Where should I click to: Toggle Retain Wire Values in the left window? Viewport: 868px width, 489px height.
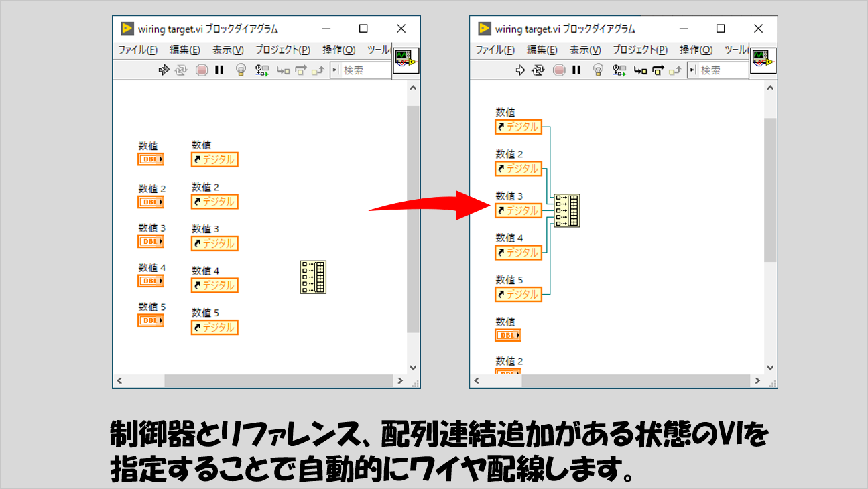262,70
